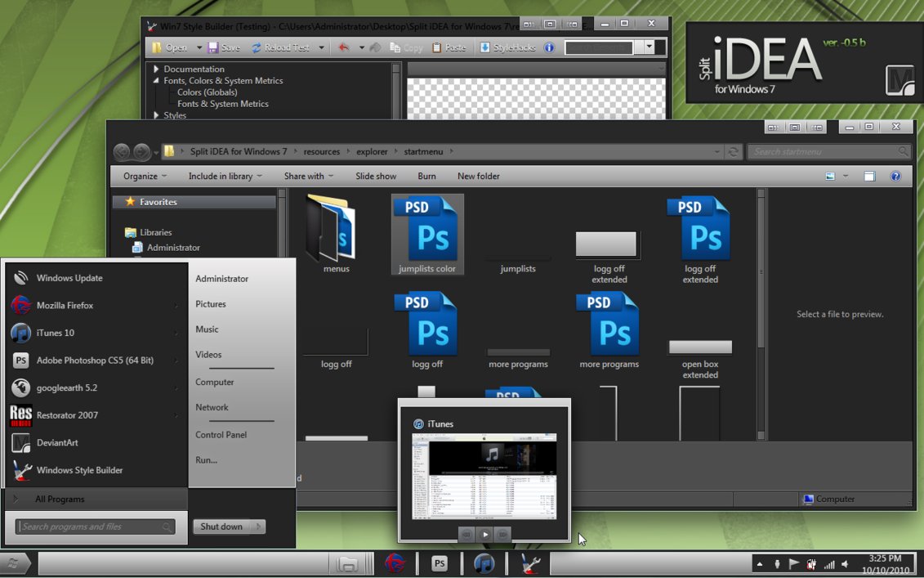This screenshot has height=578, width=924.
Task: Click New folder in Explorer toolbar
Action: point(478,177)
